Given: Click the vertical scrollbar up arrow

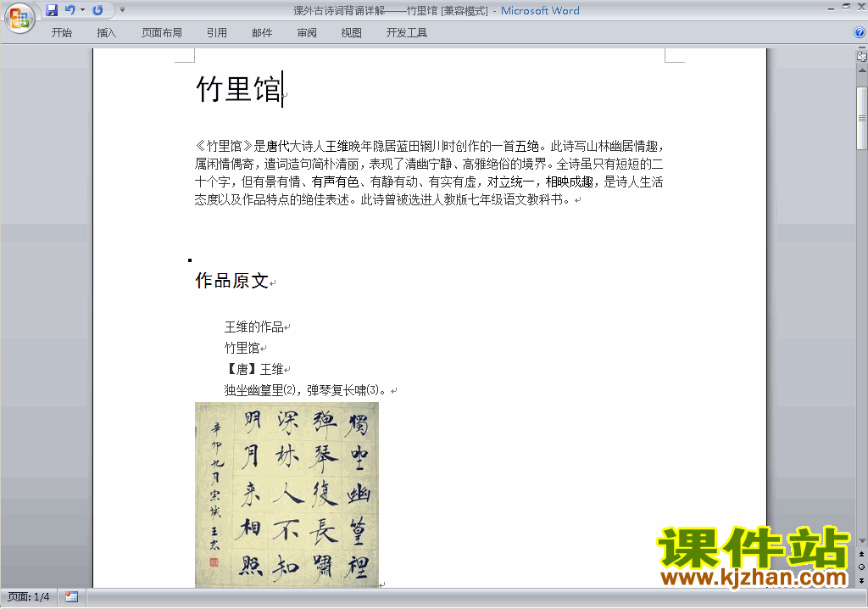Looking at the screenshot, I should click(862, 70).
